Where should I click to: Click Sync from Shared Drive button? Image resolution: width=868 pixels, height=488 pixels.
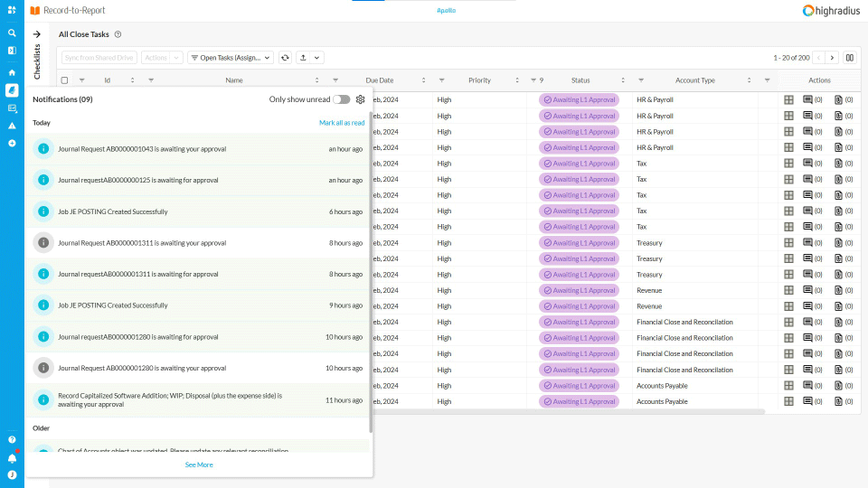(99, 58)
